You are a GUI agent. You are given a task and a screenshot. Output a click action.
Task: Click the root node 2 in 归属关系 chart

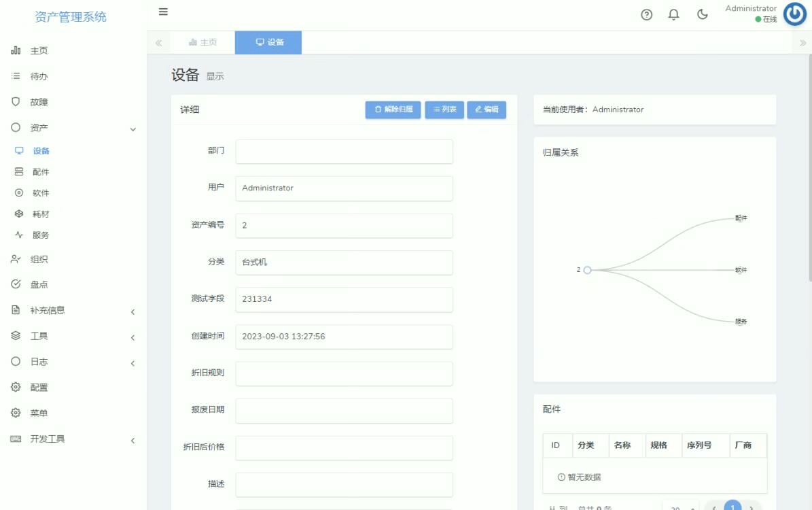click(587, 270)
